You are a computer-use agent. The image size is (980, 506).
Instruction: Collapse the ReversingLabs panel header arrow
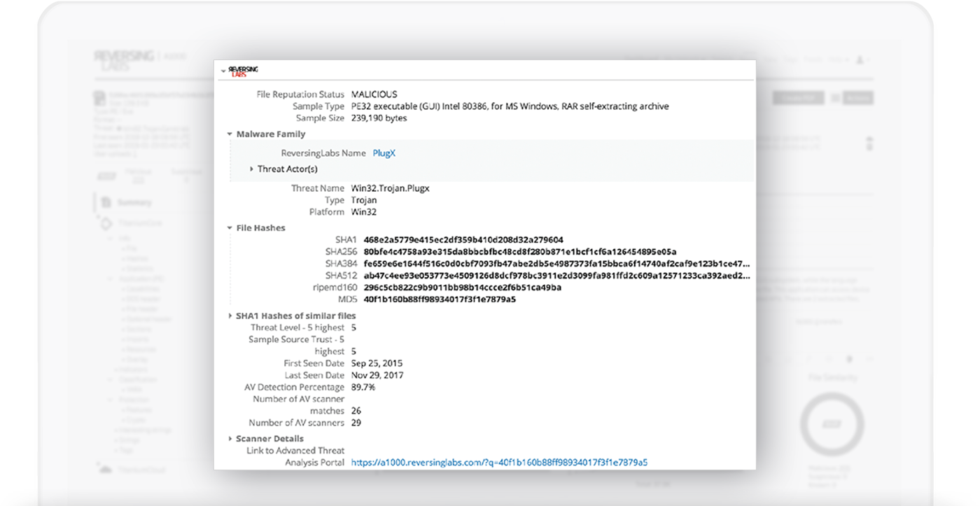tap(223, 71)
